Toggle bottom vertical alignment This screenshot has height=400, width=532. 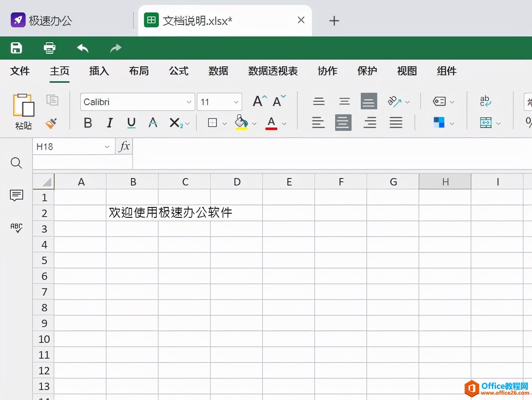tap(369, 101)
